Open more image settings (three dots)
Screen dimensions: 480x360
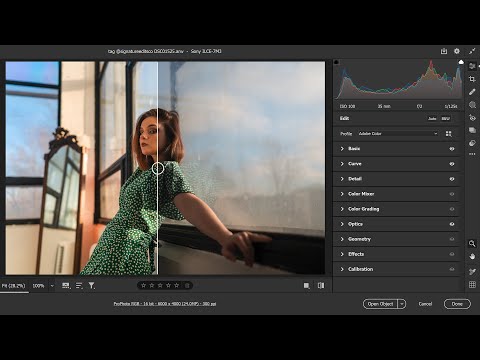(472, 154)
